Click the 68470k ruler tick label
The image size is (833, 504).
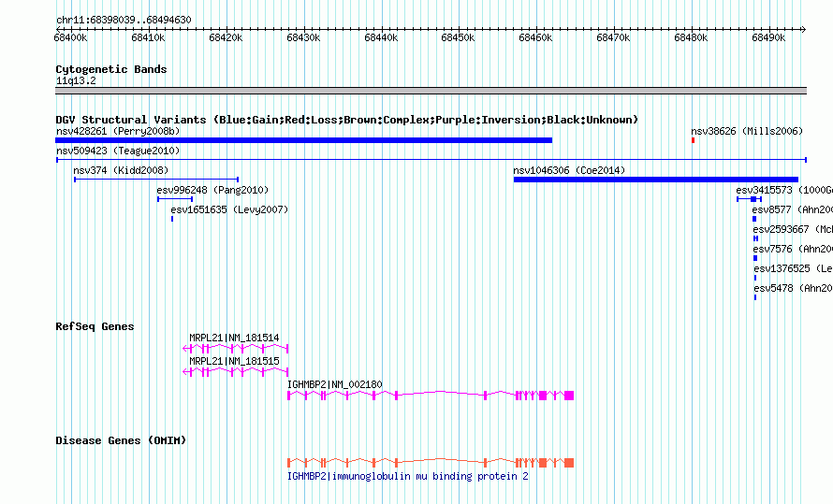coord(613,37)
